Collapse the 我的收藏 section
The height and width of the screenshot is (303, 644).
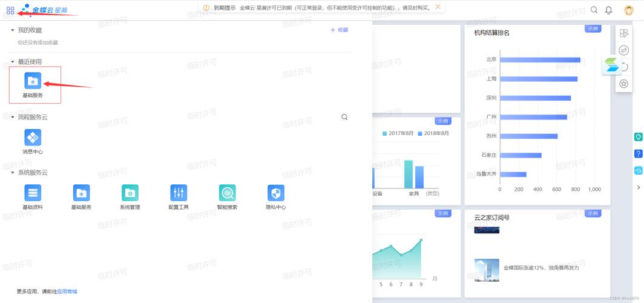click(x=12, y=30)
